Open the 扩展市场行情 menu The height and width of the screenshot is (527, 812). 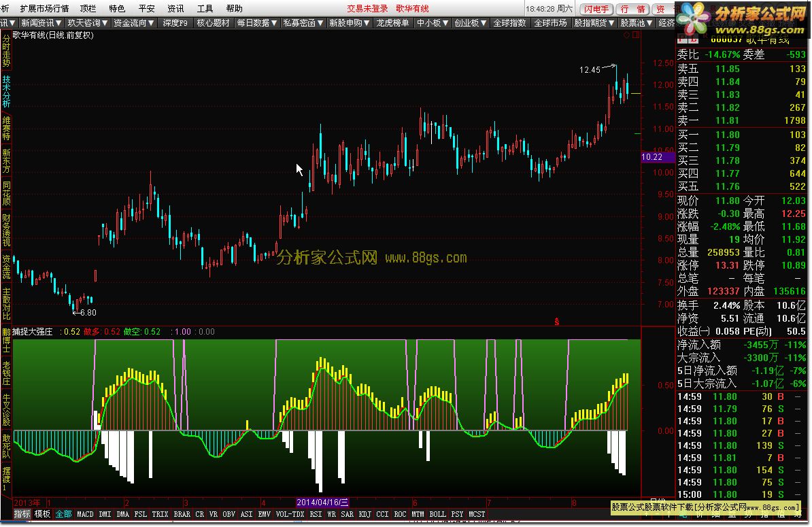[44, 8]
